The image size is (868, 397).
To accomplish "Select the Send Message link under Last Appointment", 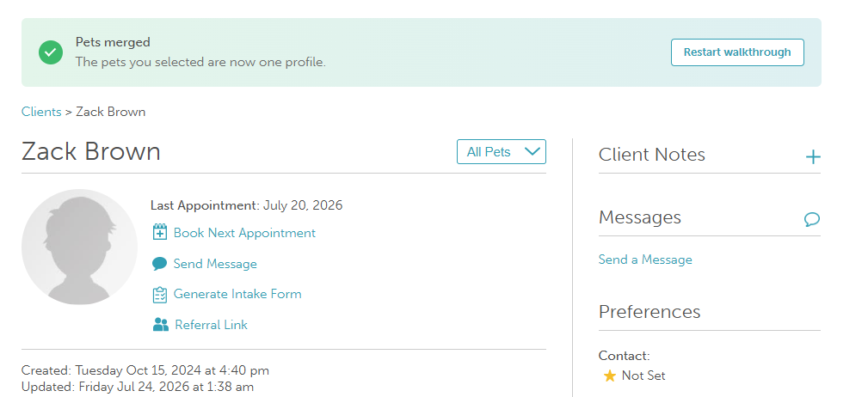I will pyautogui.click(x=215, y=264).
